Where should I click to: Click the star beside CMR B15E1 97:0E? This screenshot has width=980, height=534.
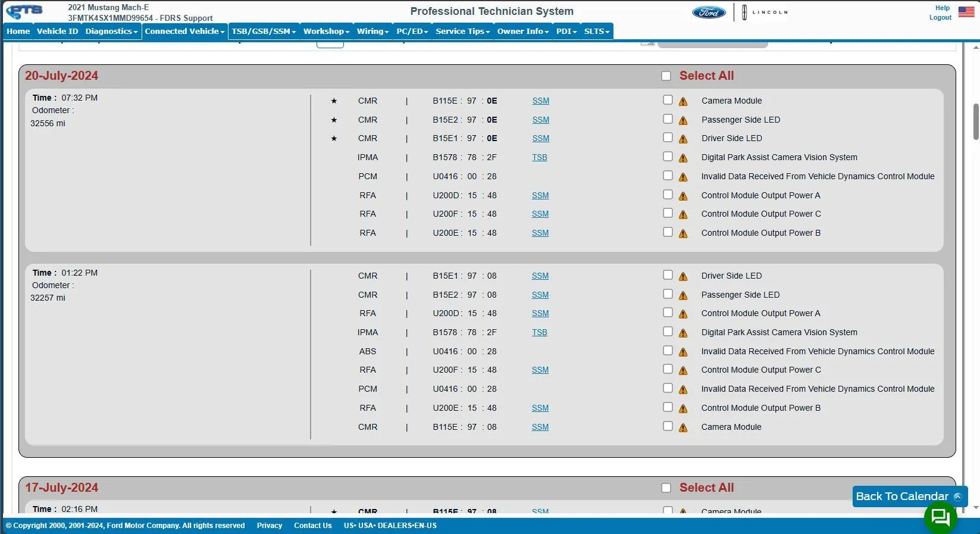334,139
